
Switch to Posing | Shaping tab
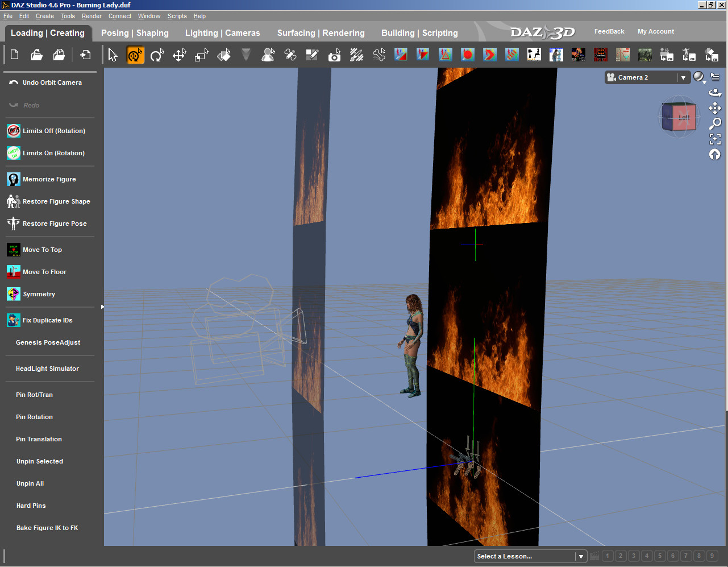click(x=135, y=33)
